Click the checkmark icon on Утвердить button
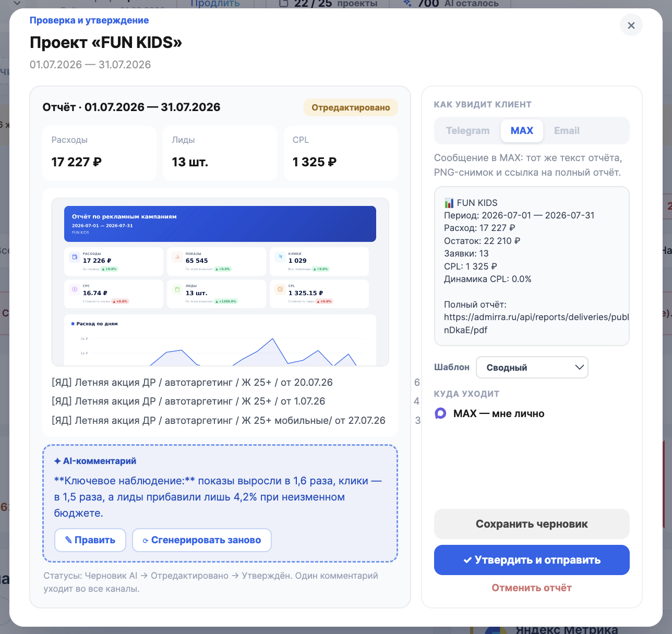Viewport: 672px width, 634px height. pyautogui.click(x=467, y=560)
